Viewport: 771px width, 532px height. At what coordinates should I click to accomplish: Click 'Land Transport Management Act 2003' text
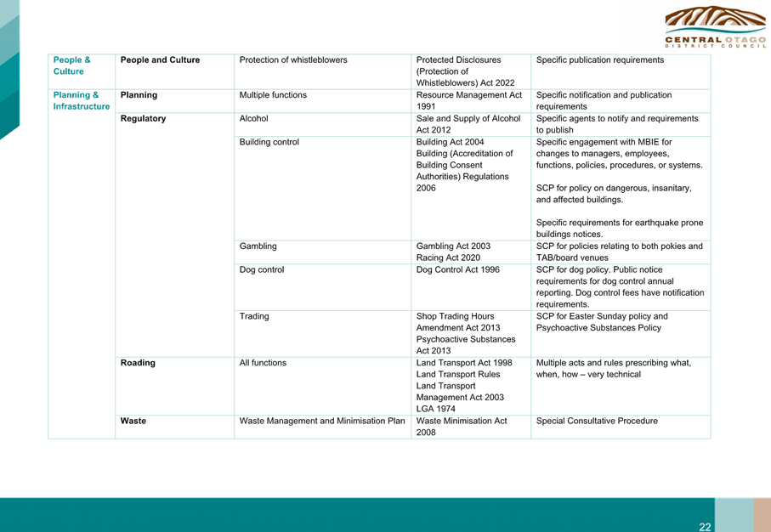click(x=460, y=392)
